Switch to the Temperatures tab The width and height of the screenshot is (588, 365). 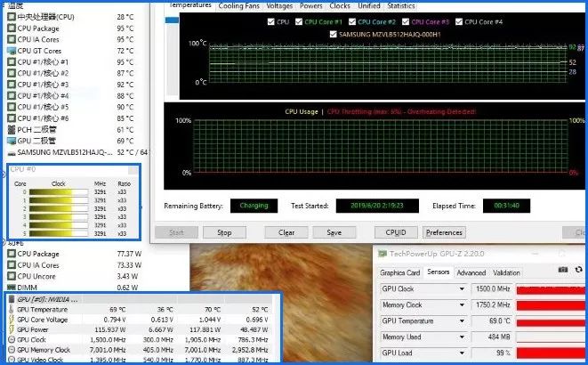pyautogui.click(x=190, y=5)
